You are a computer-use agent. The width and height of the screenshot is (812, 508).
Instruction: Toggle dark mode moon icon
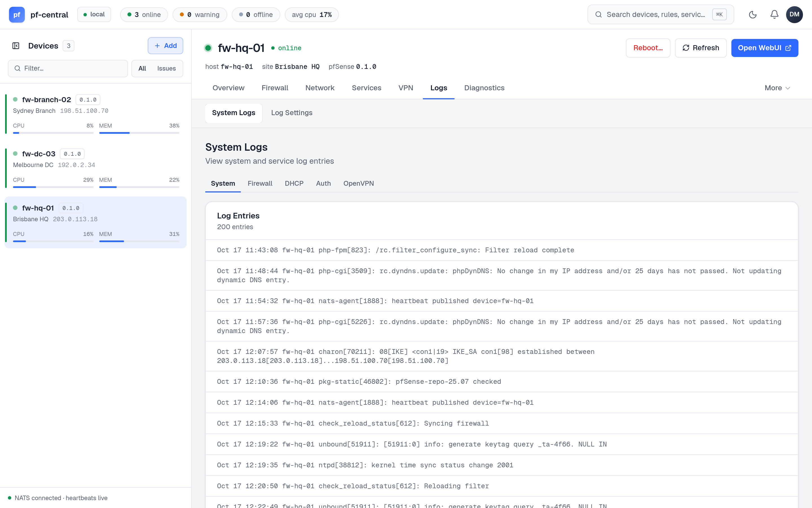tap(753, 14)
